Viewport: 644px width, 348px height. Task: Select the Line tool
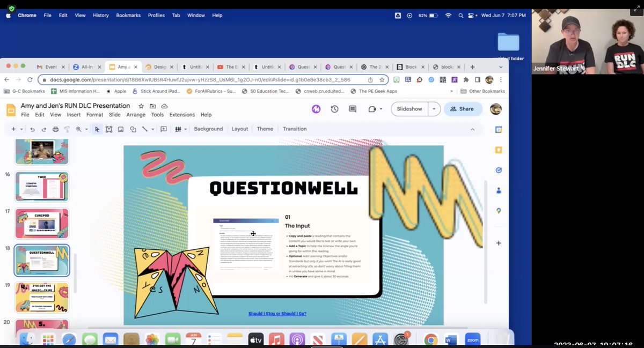point(144,129)
